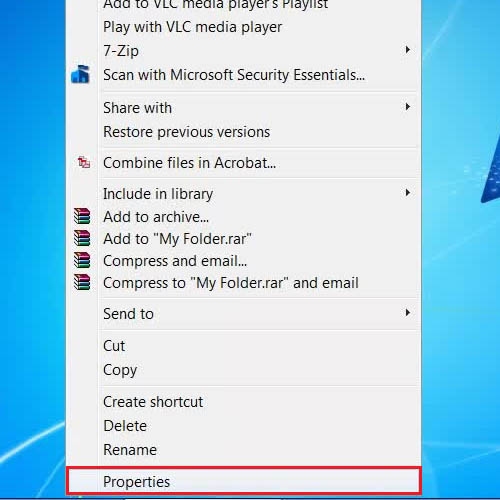Screen dimensions: 500x500
Task: Click the Acrobat combine files icon
Action: 84,163
